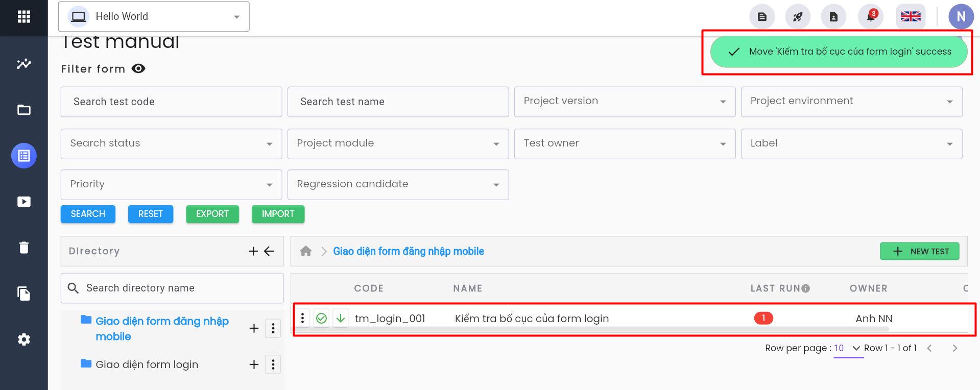Open the Hello World project dropdown

tap(154, 16)
